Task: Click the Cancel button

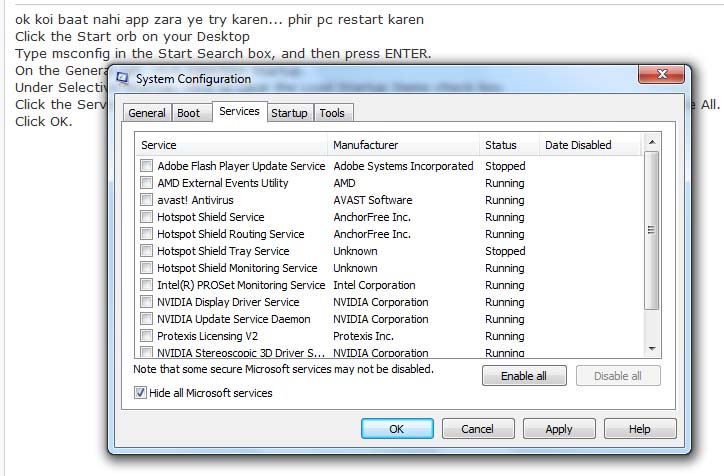Action: click(478, 429)
